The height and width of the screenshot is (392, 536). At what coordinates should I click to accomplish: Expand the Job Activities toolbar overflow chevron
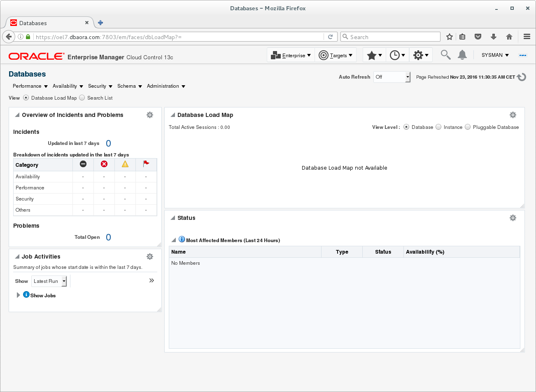(151, 280)
